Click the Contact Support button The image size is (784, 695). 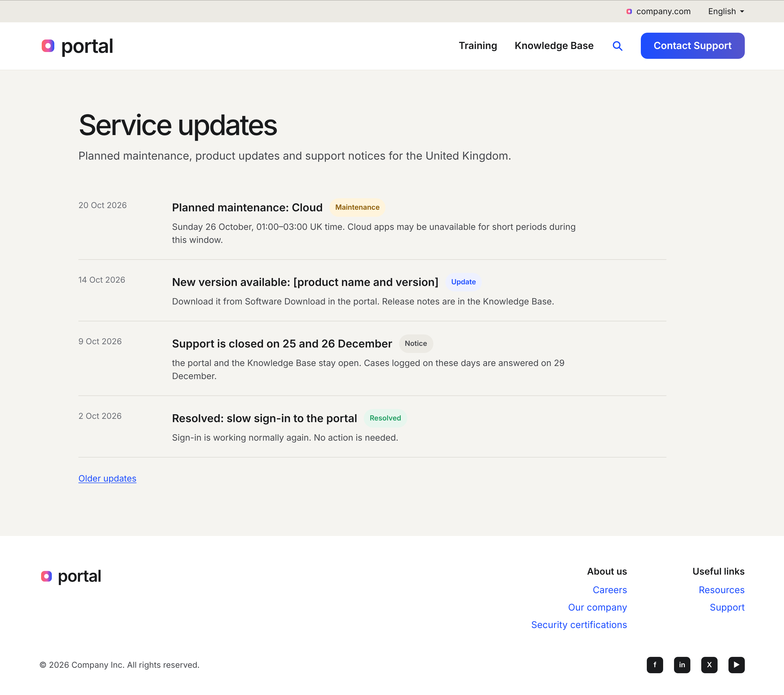coord(692,46)
